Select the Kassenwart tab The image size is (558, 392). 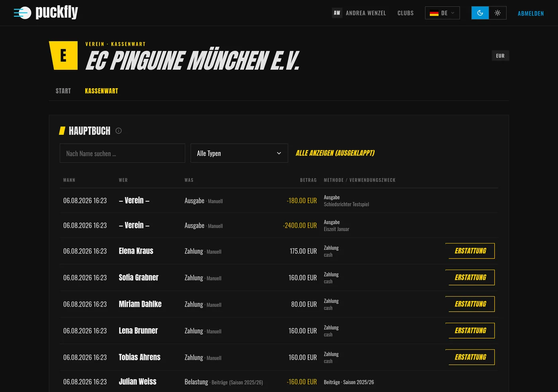(101, 91)
